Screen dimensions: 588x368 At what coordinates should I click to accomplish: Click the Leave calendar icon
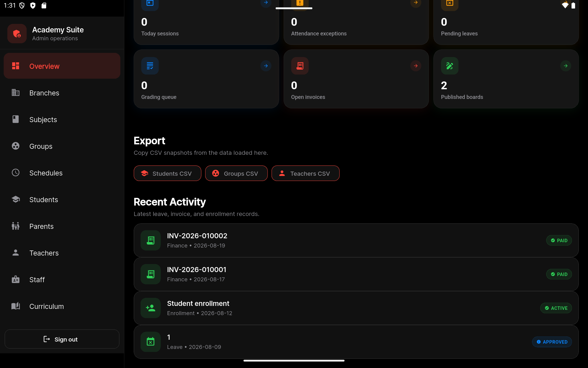[151, 342]
